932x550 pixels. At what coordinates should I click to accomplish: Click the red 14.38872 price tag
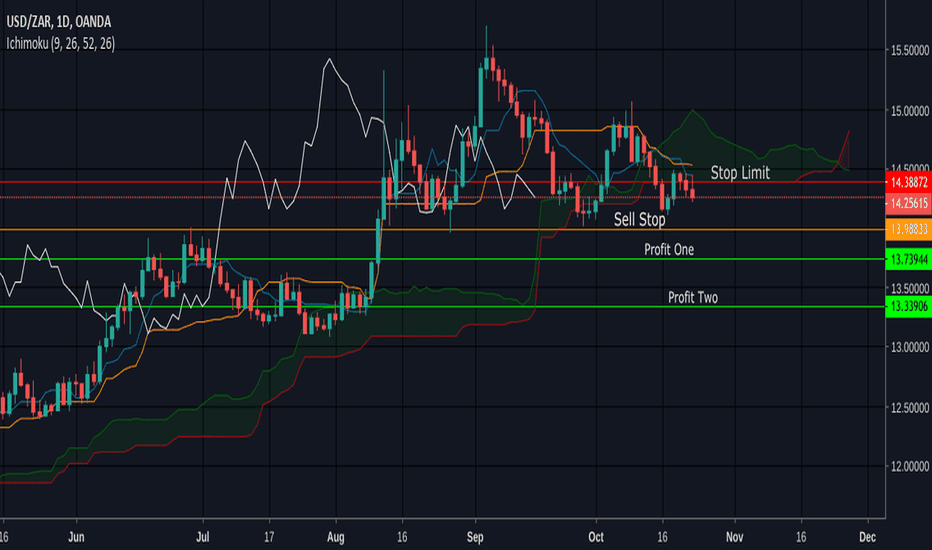click(908, 182)
